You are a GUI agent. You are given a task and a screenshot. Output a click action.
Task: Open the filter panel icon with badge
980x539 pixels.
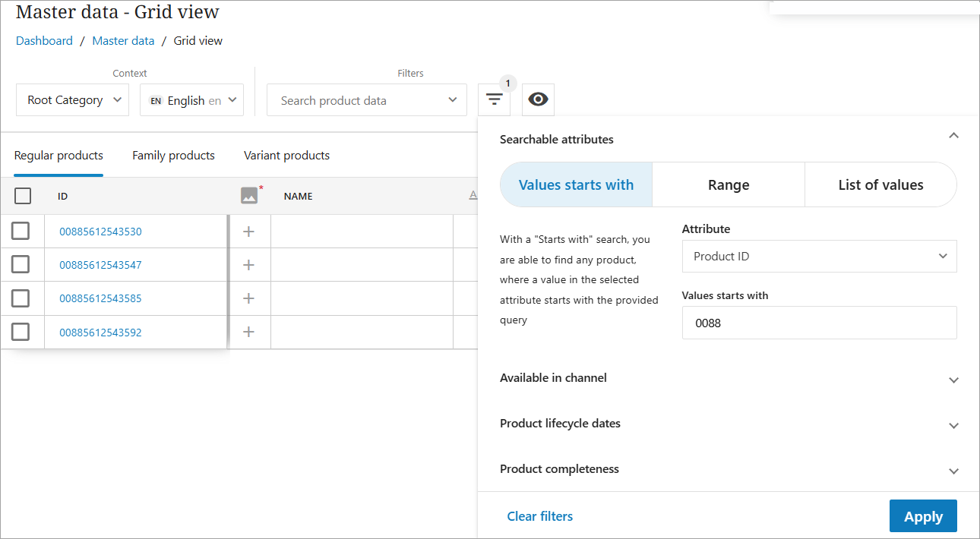pos(495,99)
